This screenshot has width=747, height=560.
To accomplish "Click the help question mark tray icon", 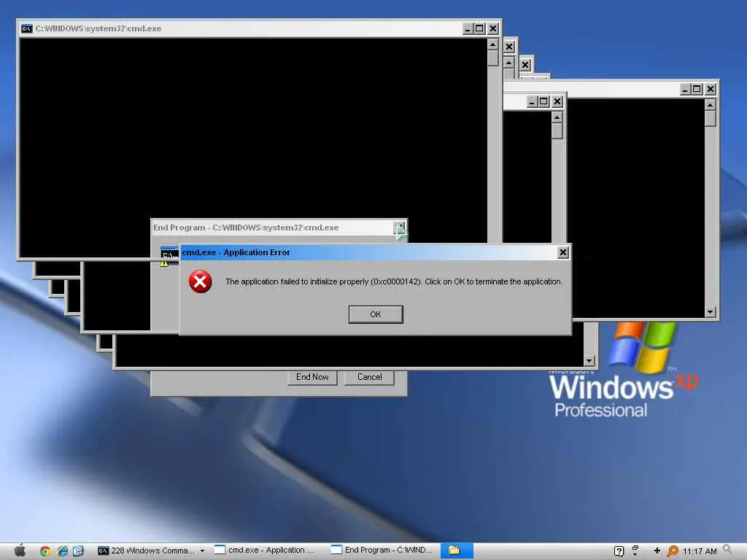I will pyautogui.click(x=619, y=551).
